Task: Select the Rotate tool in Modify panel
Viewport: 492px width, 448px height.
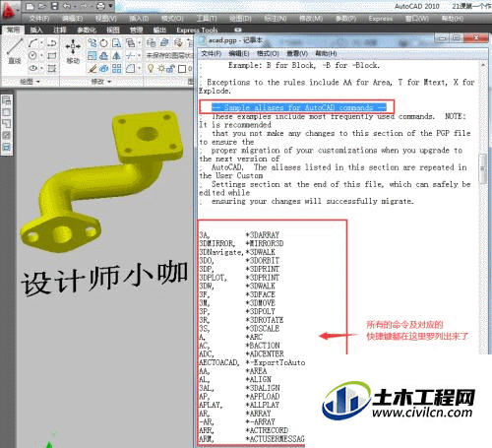Action: click(103, 42)
